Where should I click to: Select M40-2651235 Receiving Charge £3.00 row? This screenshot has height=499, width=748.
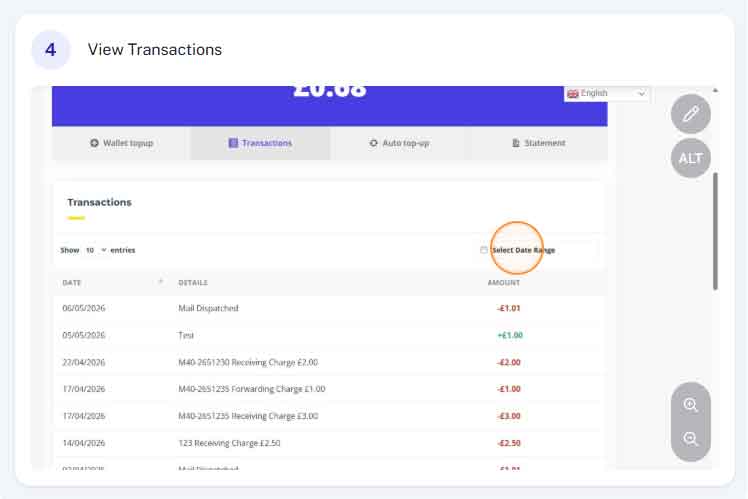[x=329, y=416]
